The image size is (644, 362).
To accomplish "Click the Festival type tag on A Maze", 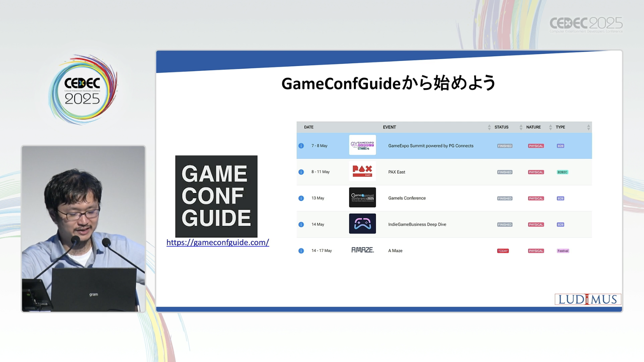I will [563, 251].
